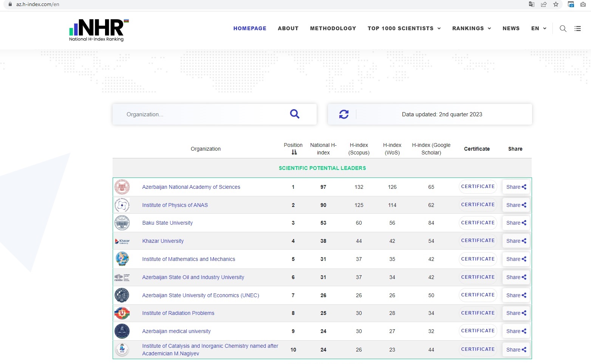
Task: Click Baku State University logo
Action: coord(122,223)
